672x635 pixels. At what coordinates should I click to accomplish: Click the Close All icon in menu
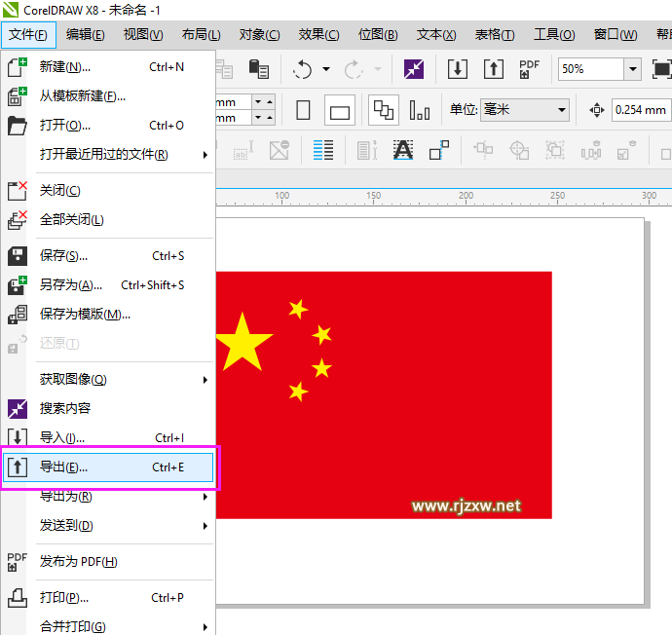[x=18, y=220]
